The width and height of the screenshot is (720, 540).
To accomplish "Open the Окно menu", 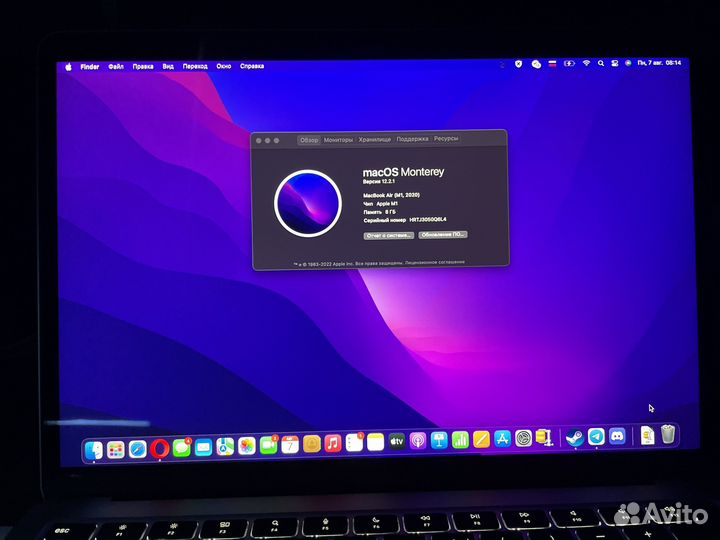I will pos(224,66).
